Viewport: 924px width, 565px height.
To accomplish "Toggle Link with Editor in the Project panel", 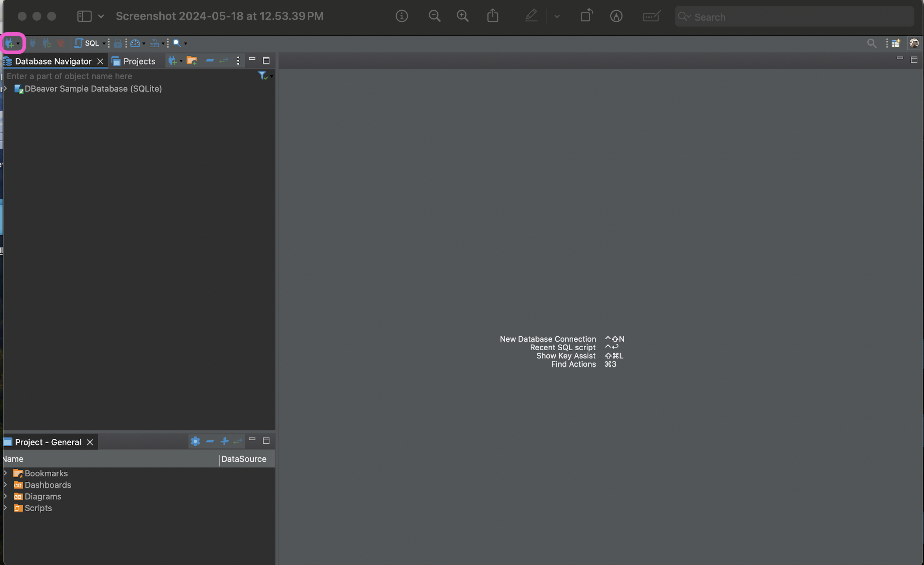I will pyautogui.click(x=238, y=441).
